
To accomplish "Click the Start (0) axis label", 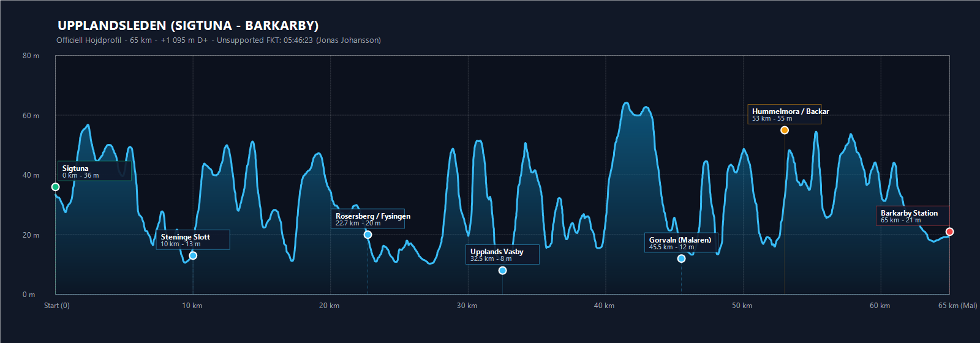I will [57, 306].
